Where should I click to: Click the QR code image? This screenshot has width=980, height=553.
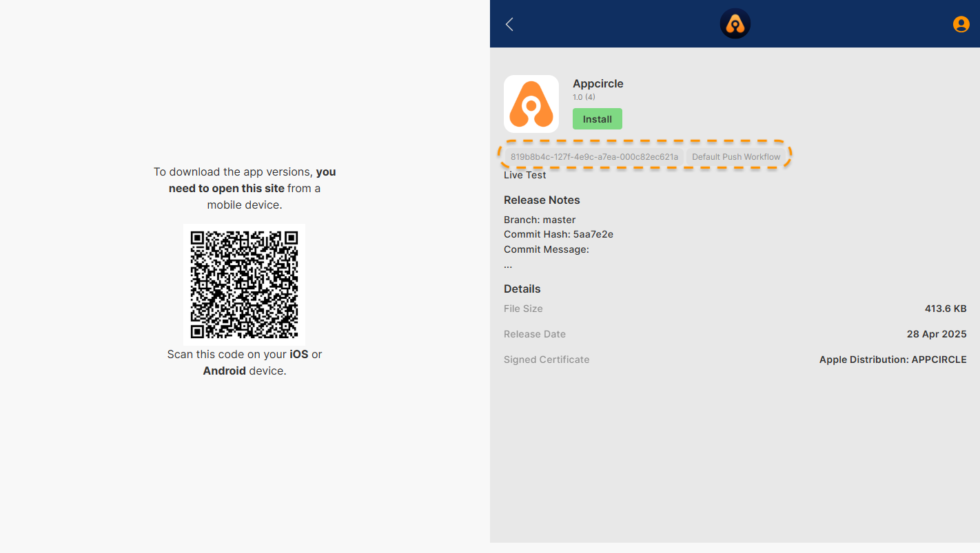coord(244,284)
